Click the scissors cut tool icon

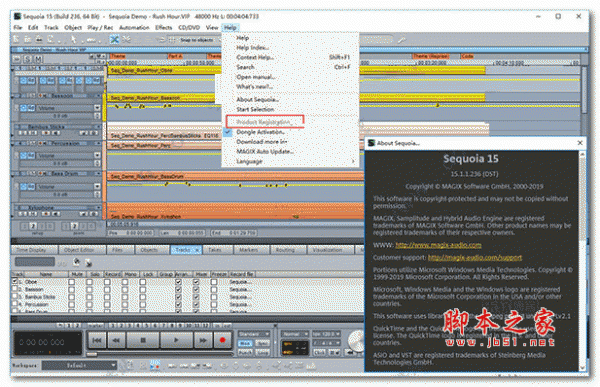pos(126,39)
